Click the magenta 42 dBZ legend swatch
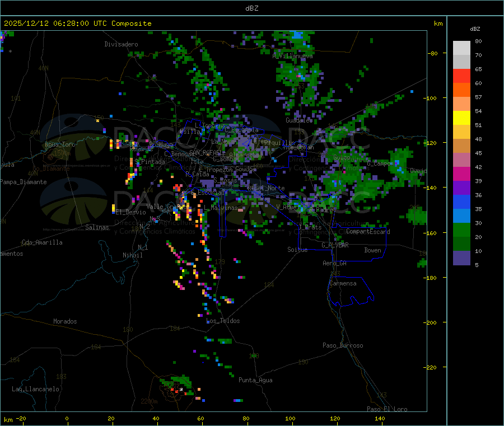 coord(461,174)
